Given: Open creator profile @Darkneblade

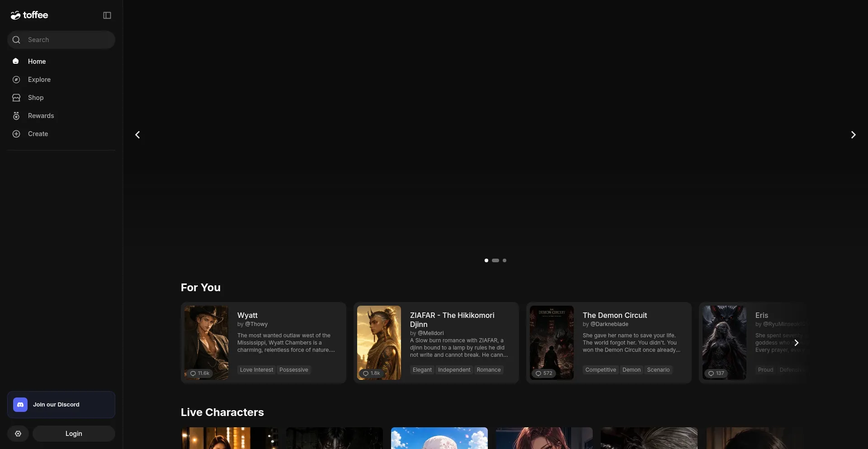Looking at the screenshot, I should coord(609,324).
